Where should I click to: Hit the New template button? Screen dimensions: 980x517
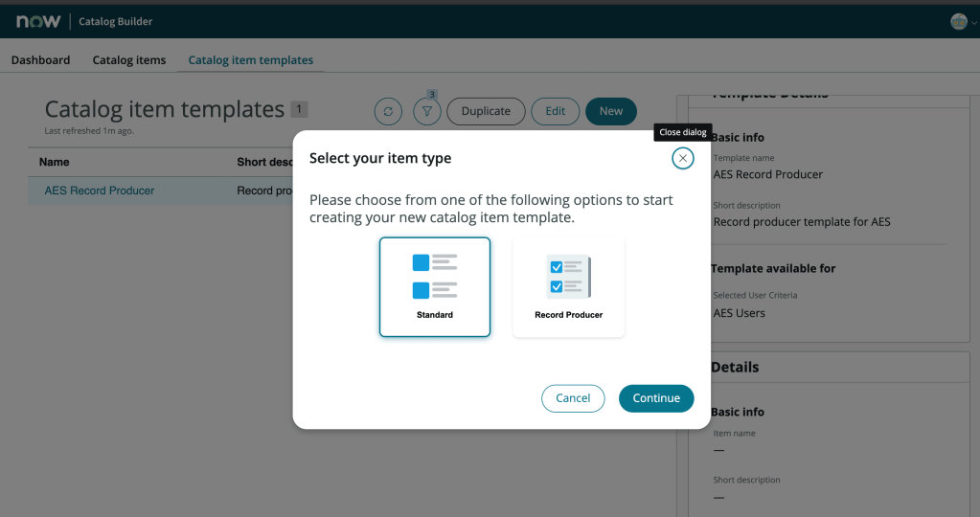tap(611, 111)
